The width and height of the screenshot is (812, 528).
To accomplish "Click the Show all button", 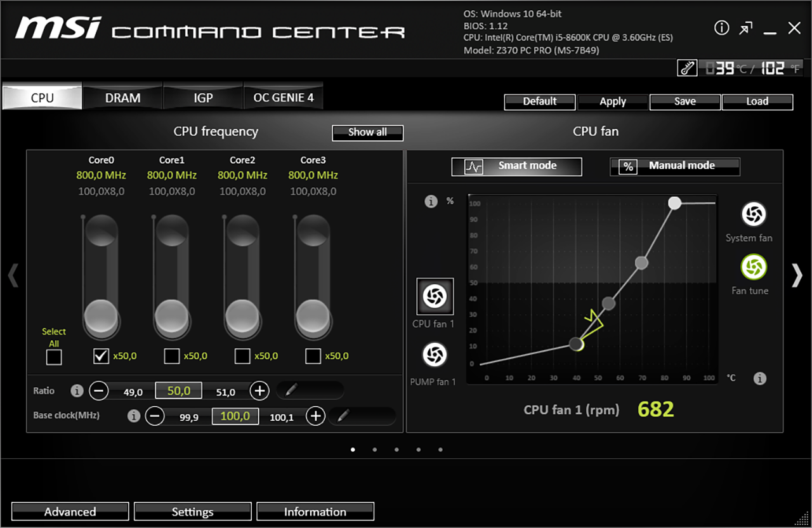I will [x=367, y=133].
